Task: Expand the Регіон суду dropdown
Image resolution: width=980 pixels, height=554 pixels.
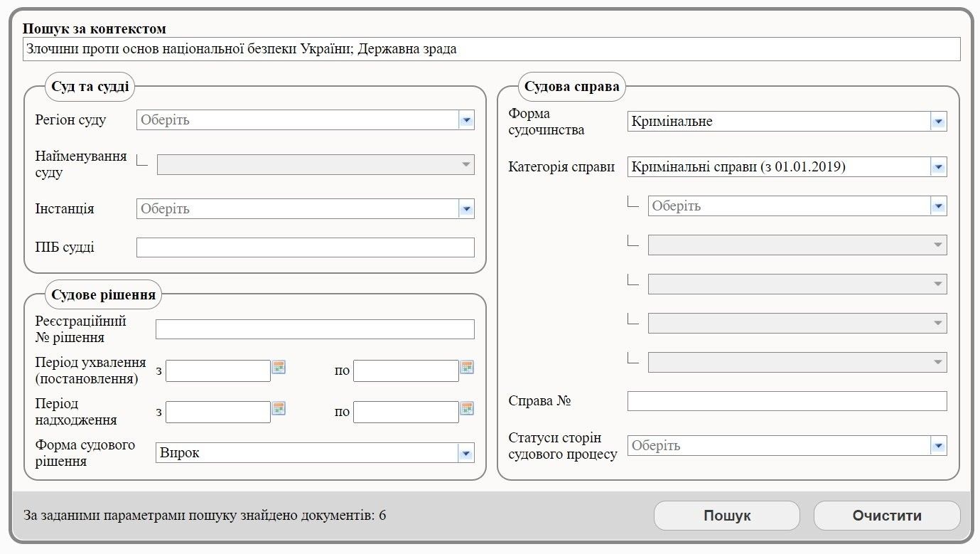Action: [466, 120]
